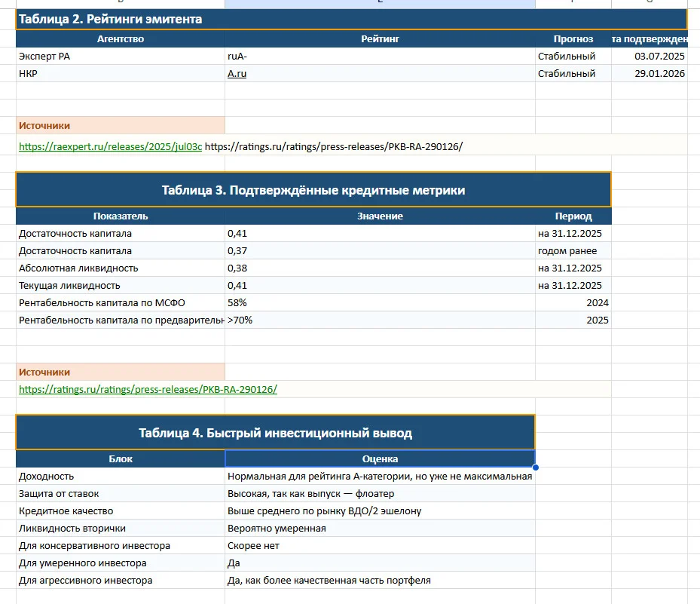Select the 'Таблица 2. Рейтинги эмитента' title cell

click(351, 19)
